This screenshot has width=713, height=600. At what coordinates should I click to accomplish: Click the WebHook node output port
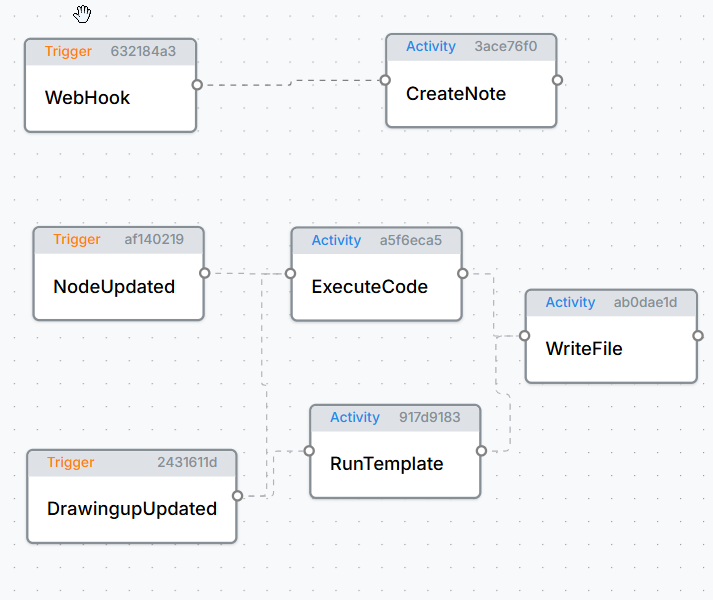[x=197, y=85]
